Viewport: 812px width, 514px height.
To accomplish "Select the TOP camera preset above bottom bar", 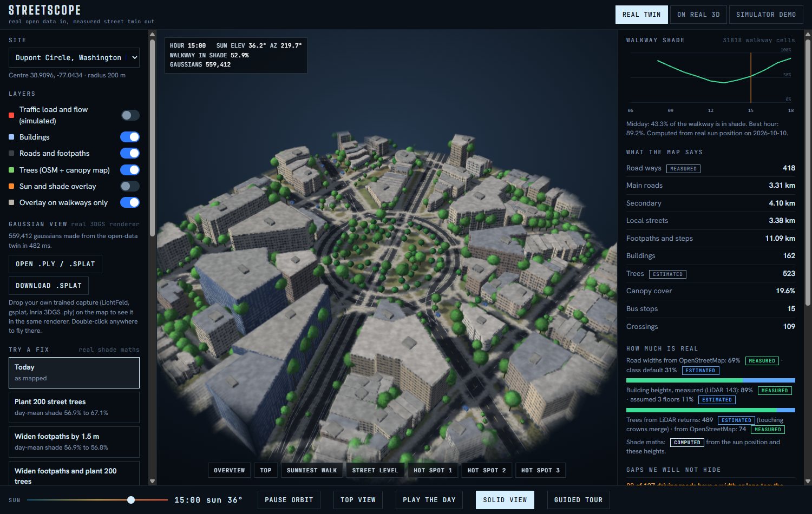I will (x=266, y=470).
